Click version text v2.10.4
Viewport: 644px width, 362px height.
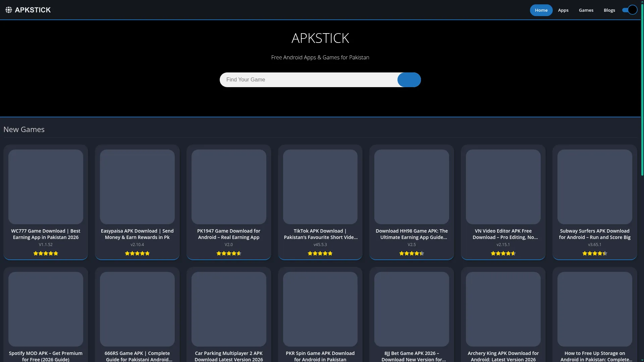coord(137,245)
